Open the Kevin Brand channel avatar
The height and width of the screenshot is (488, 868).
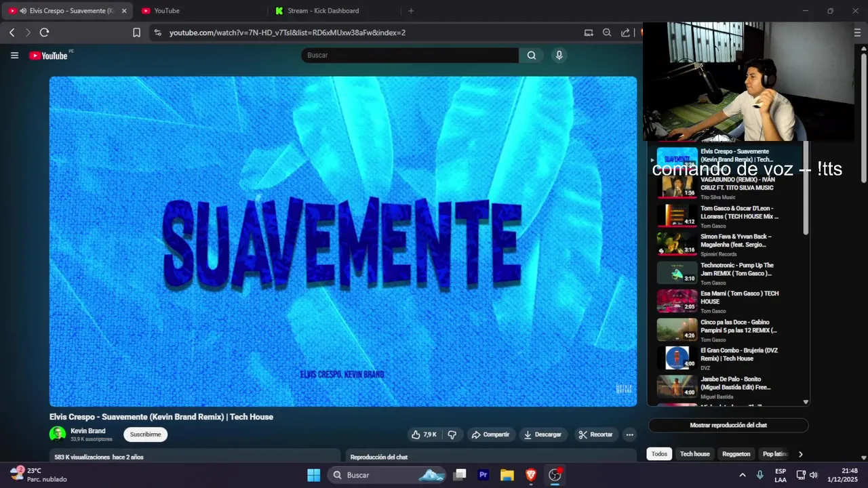pyautogui.click(x=58, y=434)
